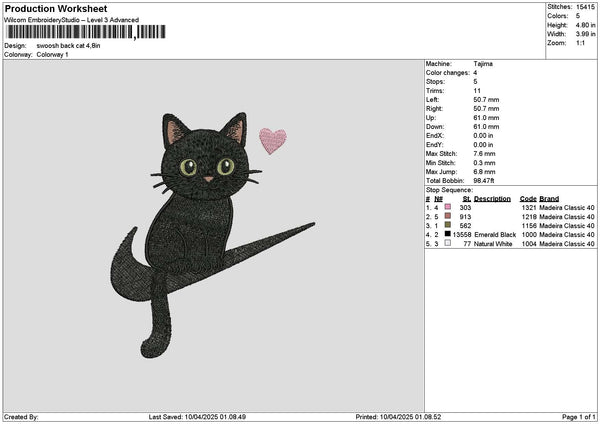
Task: Click the Production Worksheet title
Action: coord(56,8)
